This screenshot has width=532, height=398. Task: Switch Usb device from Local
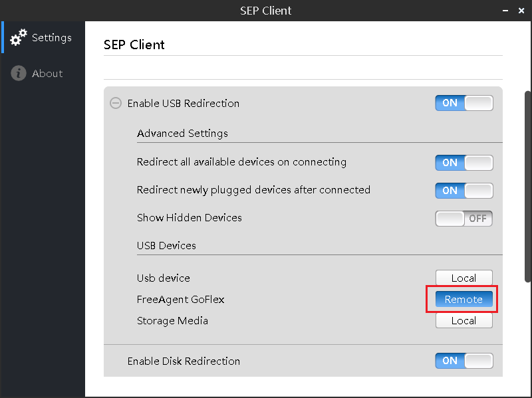[x=464, y=278]
